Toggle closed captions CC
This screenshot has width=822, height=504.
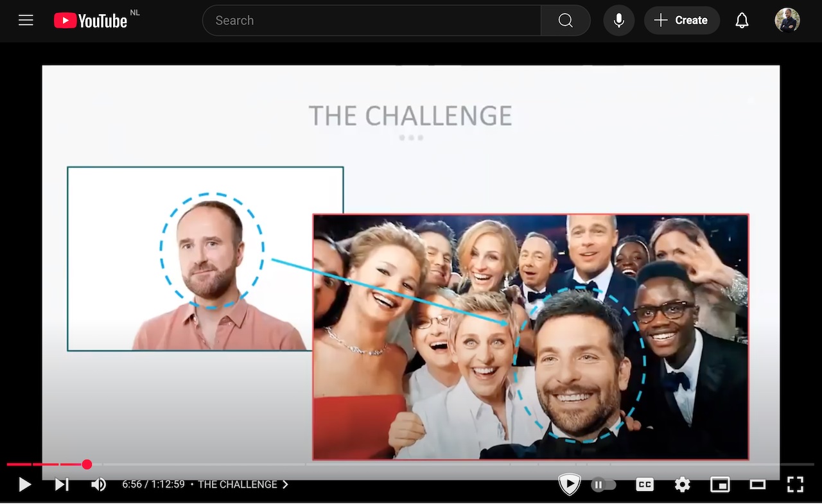point(644,485)
